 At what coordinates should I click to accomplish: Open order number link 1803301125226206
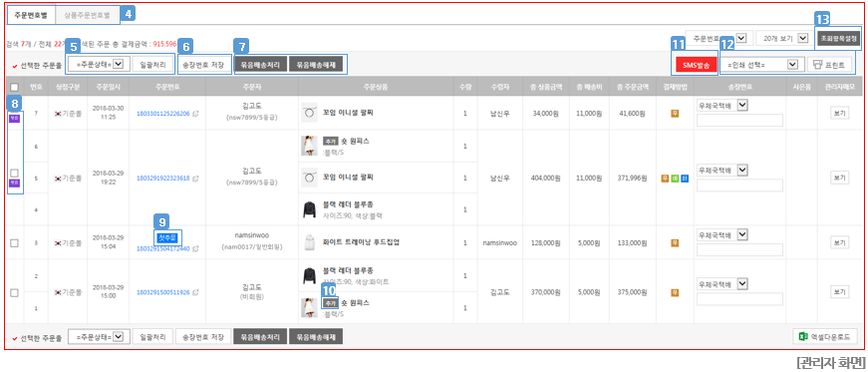click(162, 114)
